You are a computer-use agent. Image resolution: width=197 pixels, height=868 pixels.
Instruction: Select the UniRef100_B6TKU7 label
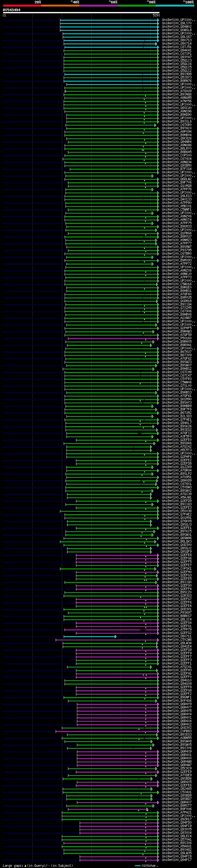point(177,352)
